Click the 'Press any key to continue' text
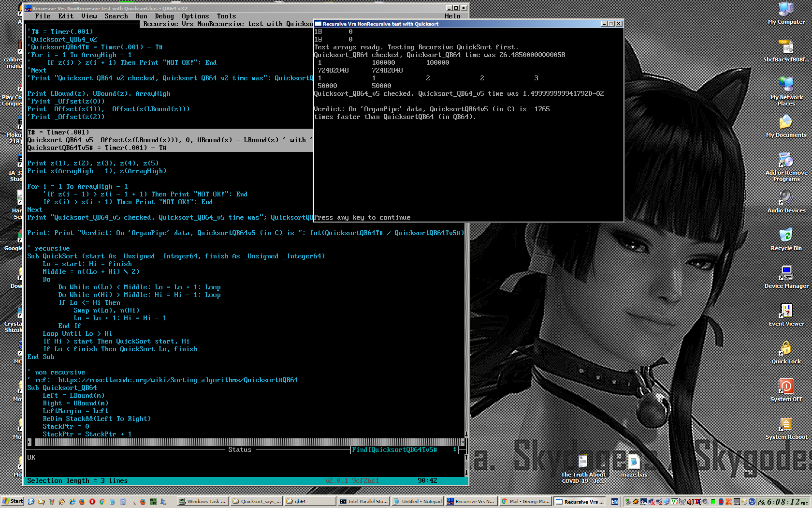 362,217
